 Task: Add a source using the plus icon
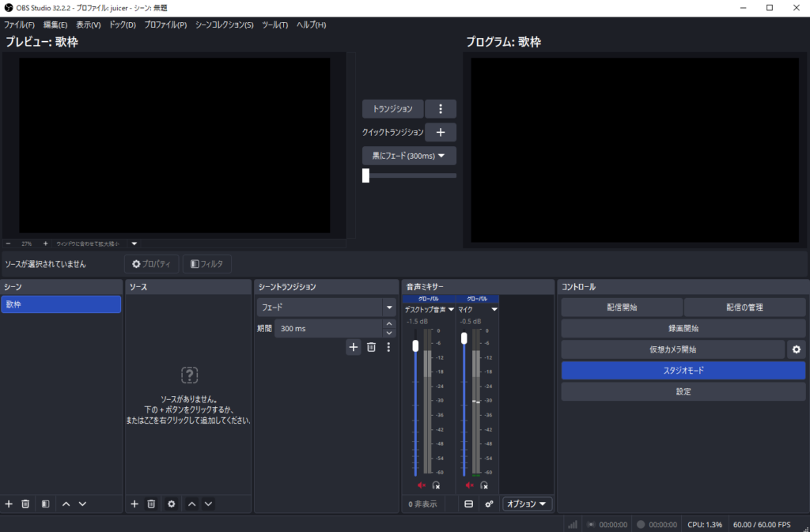tap(134, 504)
